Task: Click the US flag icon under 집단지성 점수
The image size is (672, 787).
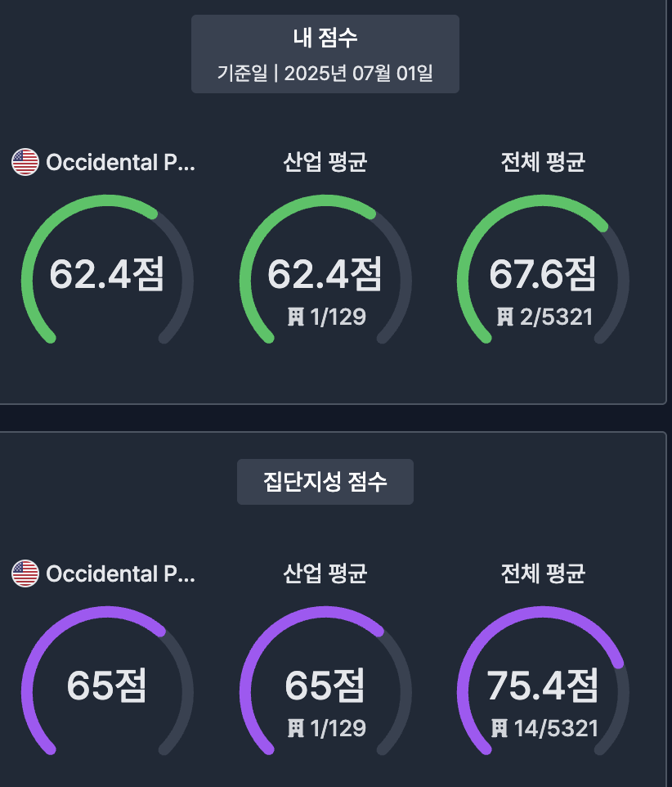Action: [25, 573]
